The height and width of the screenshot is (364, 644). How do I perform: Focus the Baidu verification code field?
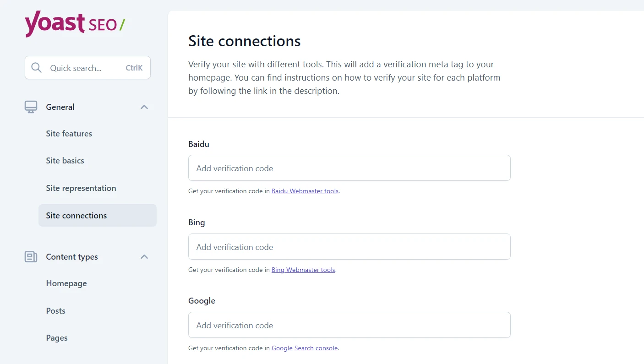pyautogui.click(x=349, y=168)
